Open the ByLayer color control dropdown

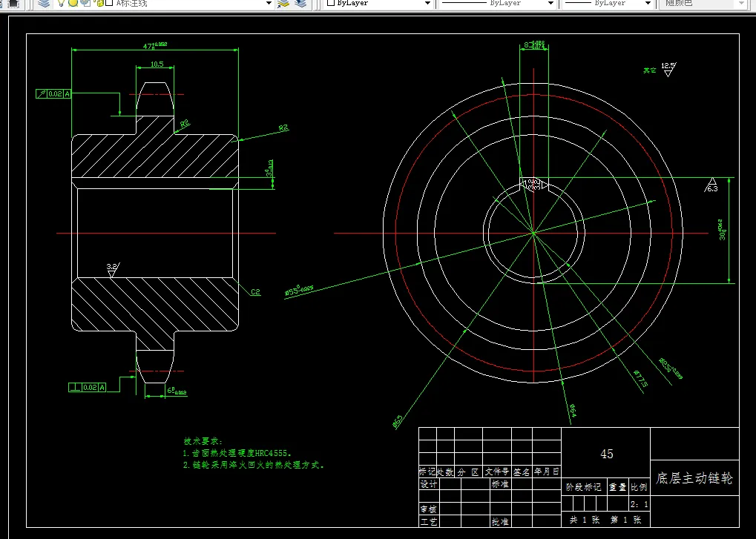427,4
